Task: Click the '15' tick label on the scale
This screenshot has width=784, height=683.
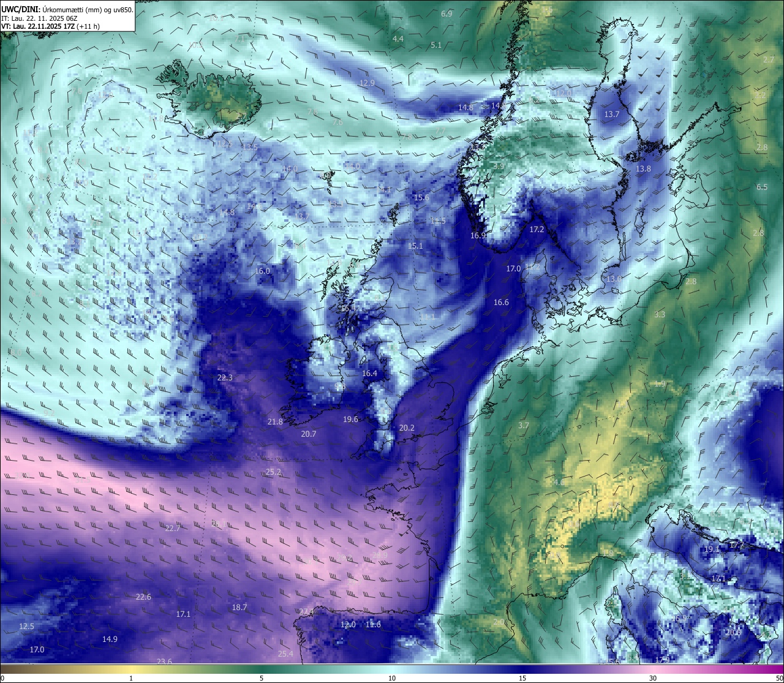Action: [522, 678]
